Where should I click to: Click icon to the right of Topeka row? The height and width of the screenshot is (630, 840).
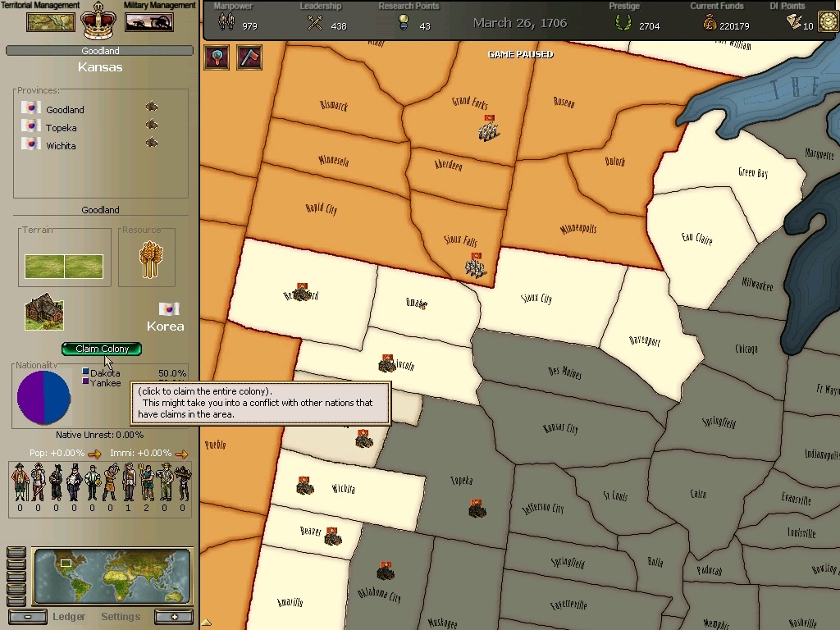point(152,125)
